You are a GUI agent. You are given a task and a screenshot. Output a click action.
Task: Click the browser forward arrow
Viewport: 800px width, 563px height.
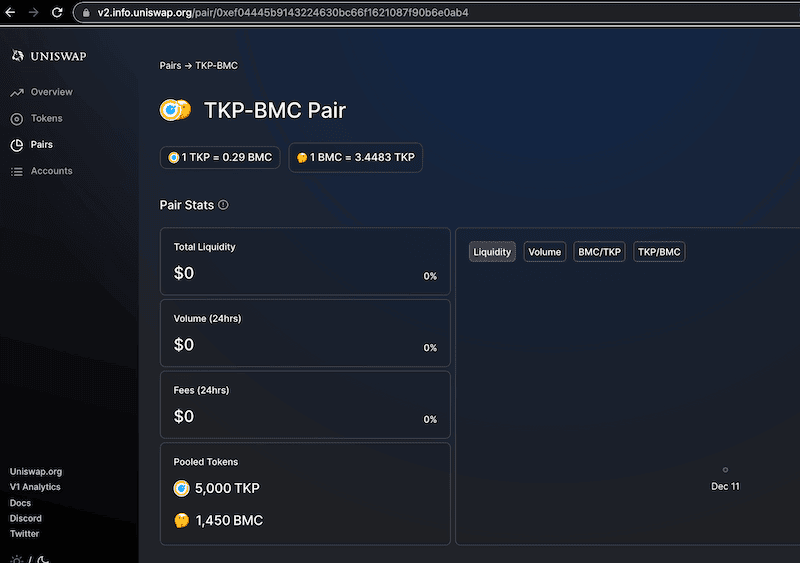pyautogui.click(x=34, y=12)
